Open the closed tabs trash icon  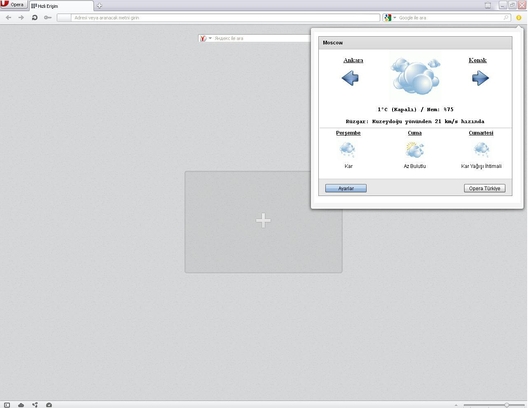488,5
